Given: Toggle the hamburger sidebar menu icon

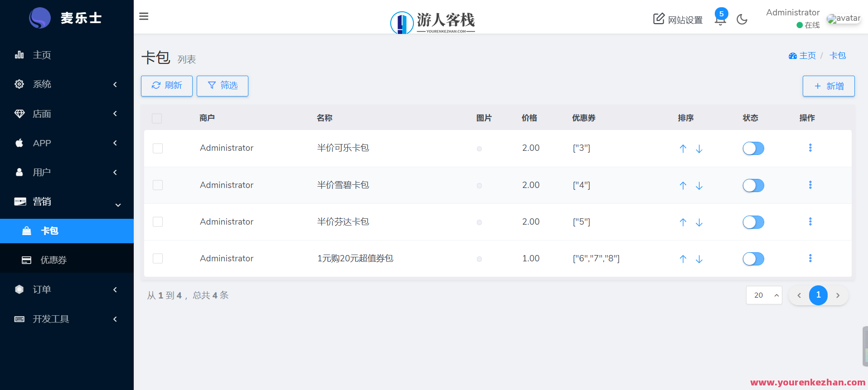Looking at the screenshot, I should tap(144, 16).
